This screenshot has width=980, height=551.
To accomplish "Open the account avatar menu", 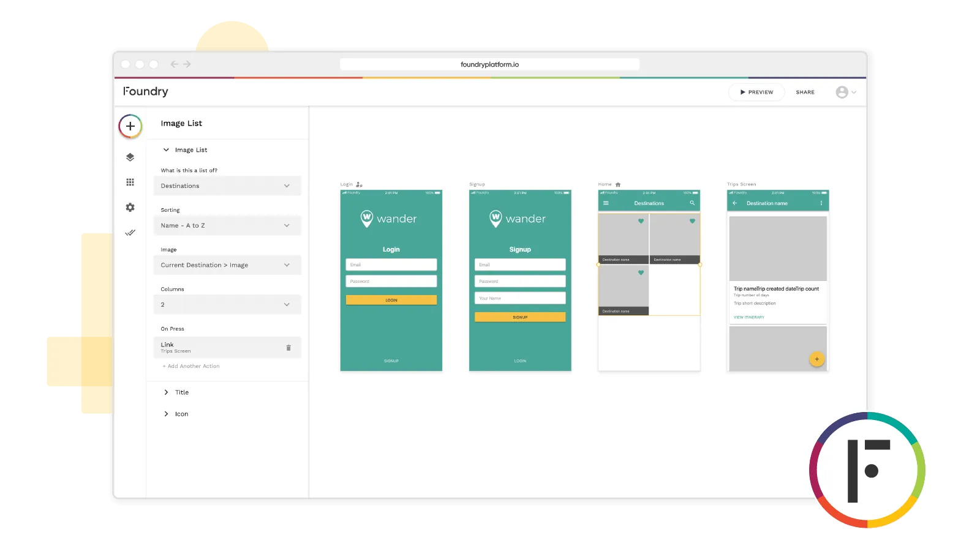I will 843,92.
